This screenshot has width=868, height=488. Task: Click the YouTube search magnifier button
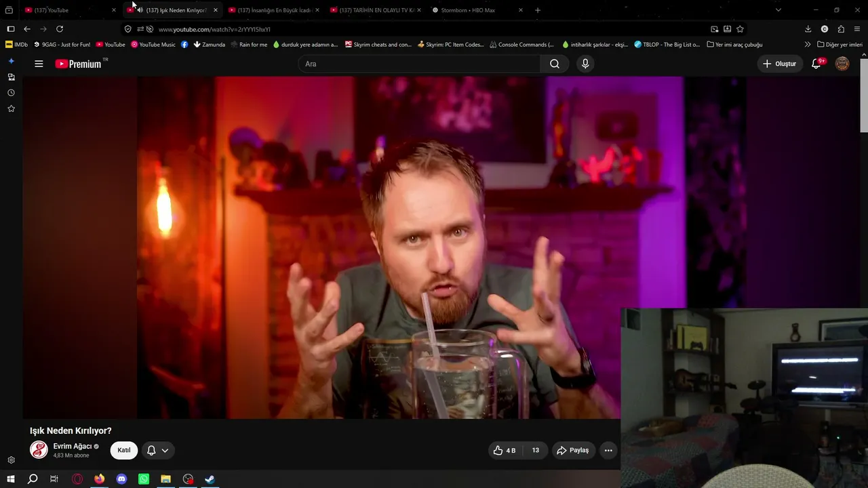(x=555, y=64)
